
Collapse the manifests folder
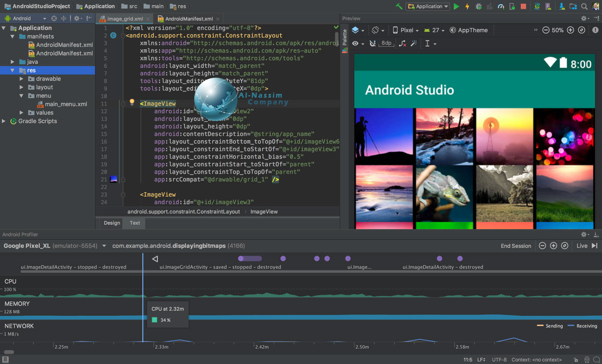coord(12,36)
